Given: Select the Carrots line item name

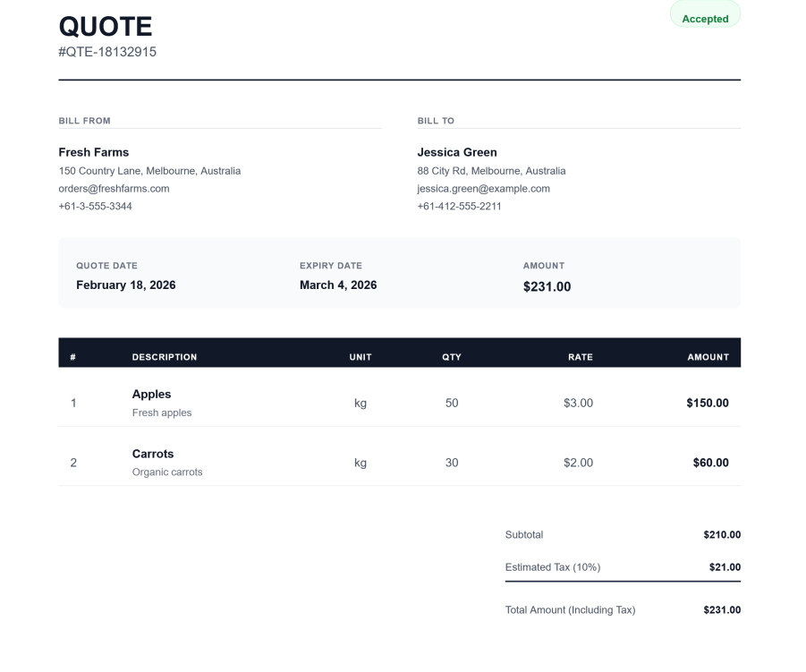Looking at the screenshot, I should [153, 455].
